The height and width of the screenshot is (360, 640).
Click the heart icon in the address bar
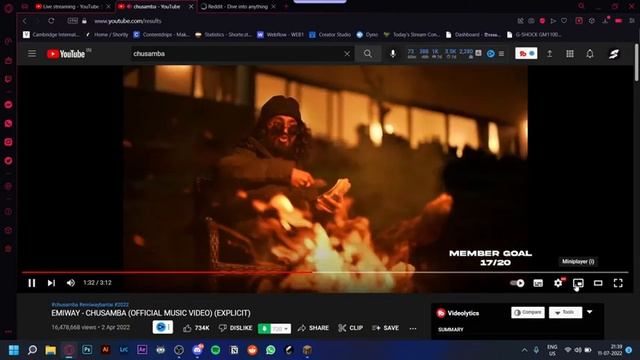(564, 21)
